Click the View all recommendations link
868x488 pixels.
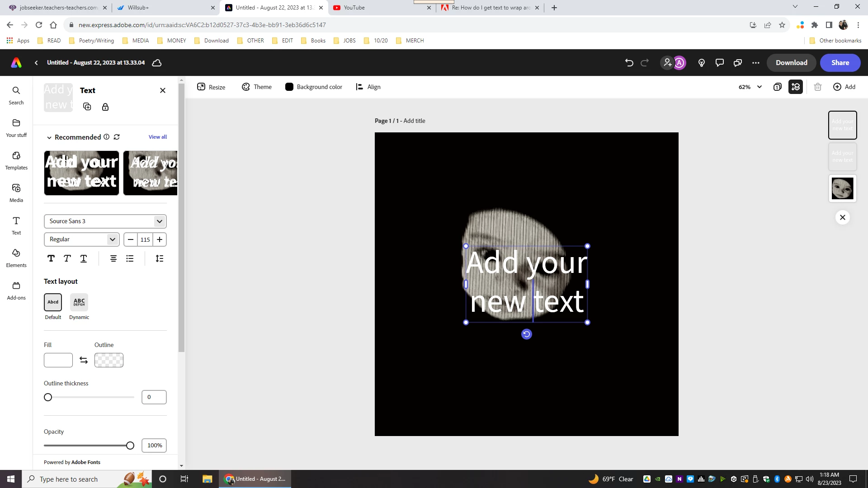pos(157,137)
